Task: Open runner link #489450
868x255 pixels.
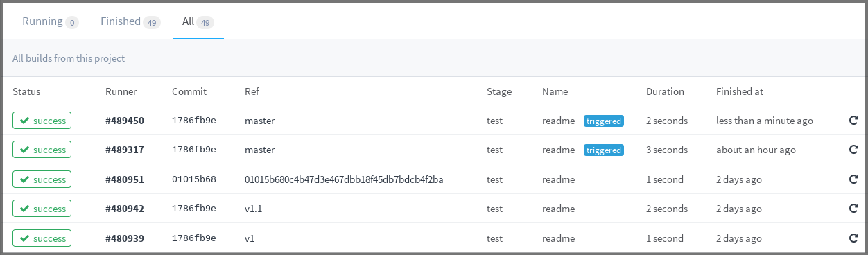Action: coord(125,121)
